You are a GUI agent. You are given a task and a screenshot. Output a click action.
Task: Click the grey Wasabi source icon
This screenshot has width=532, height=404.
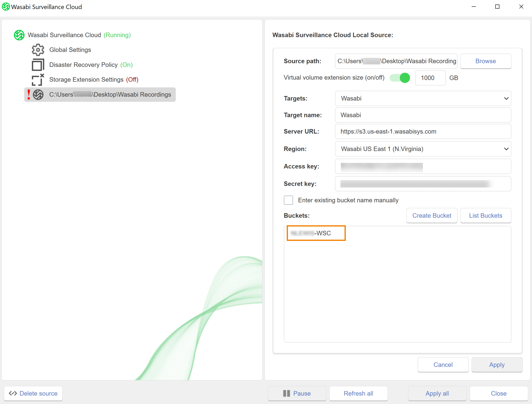point(38,95)
